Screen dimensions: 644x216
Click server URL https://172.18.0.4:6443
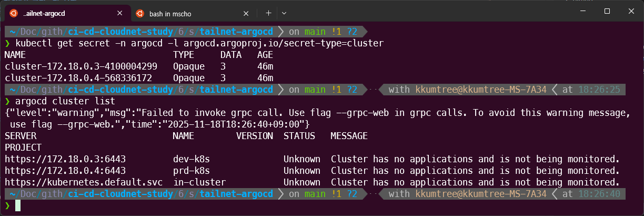pos(65,171)
